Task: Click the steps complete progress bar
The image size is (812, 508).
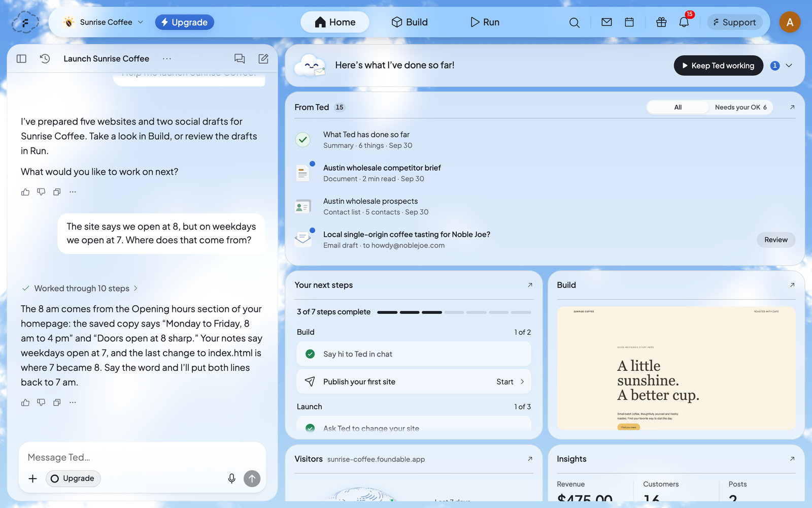Action: pos(454,312)
